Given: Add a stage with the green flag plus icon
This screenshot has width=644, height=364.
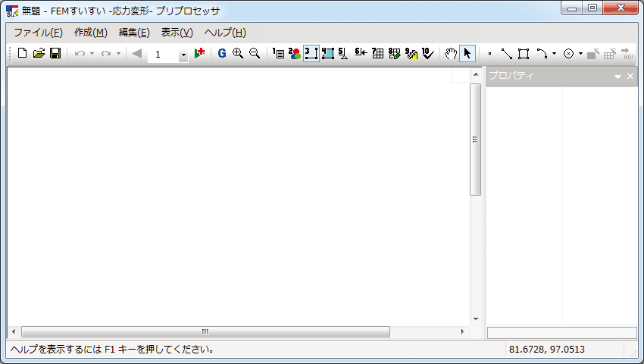Looking at the screenshot, I should [199, 54].
